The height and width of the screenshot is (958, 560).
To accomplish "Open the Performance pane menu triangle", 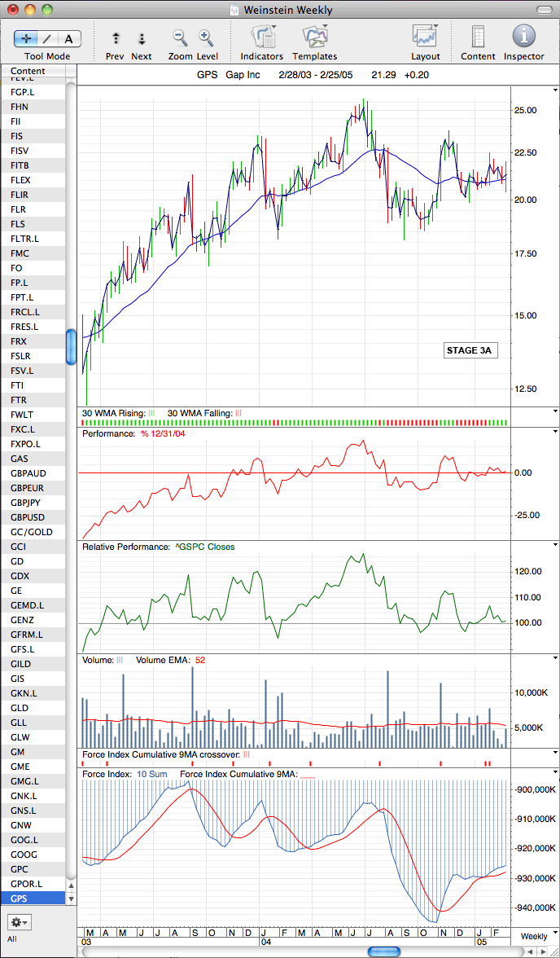I will point(555,432).
